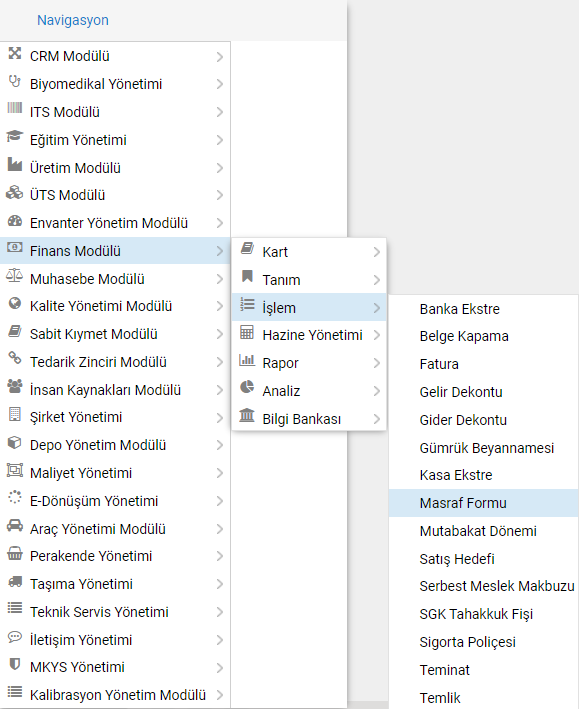The image size is (579, 709).
Task: Choose Sigorta Poliçesi from the list
Action: pos(467,642)
